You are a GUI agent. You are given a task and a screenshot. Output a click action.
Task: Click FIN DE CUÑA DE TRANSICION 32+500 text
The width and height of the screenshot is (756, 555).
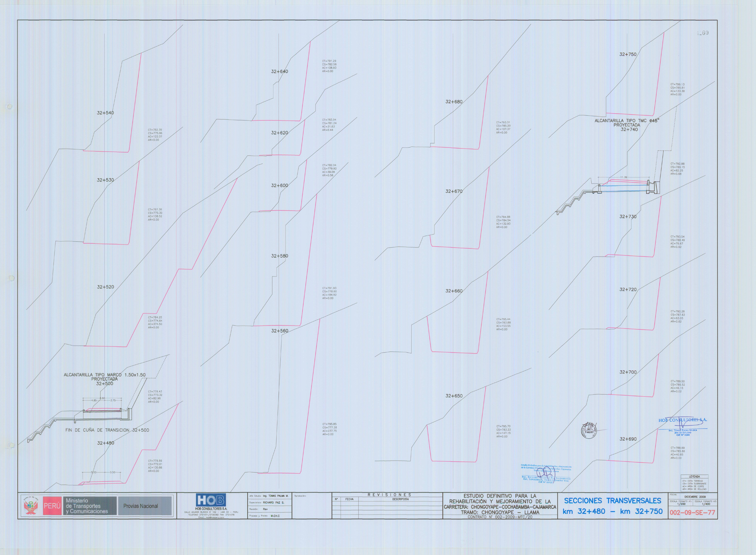coord(107,430)
